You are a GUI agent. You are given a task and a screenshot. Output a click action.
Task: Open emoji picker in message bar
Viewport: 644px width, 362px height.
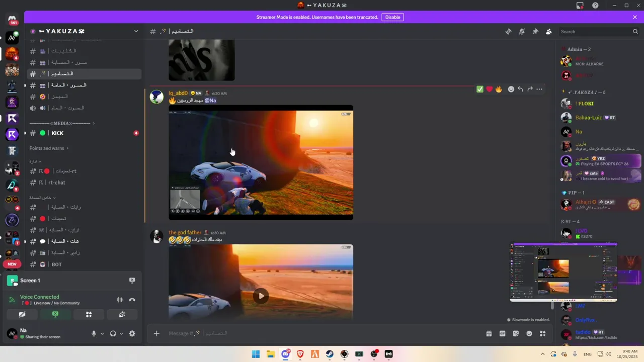(529, 333)
